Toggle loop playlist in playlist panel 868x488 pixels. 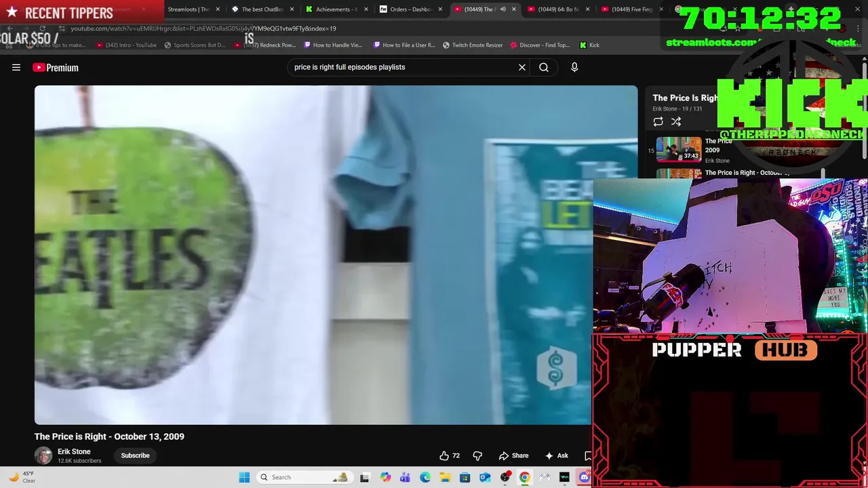[x=658, y=121]
